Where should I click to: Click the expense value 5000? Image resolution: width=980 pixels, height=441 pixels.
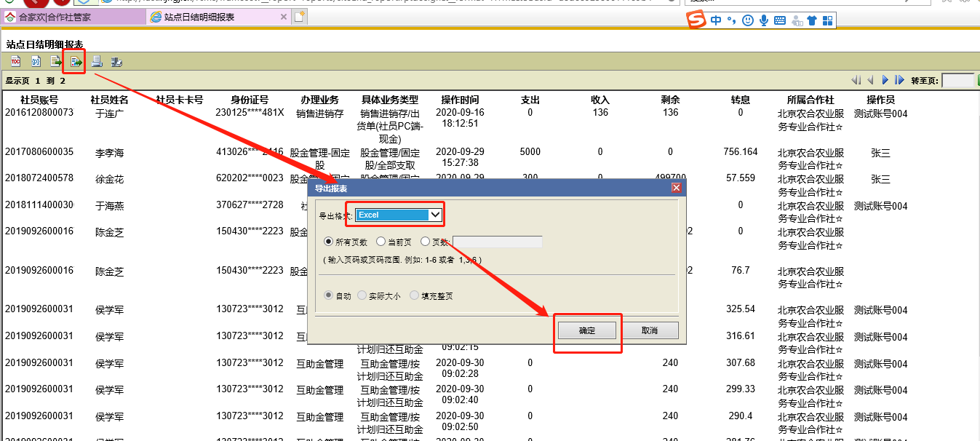530,152
